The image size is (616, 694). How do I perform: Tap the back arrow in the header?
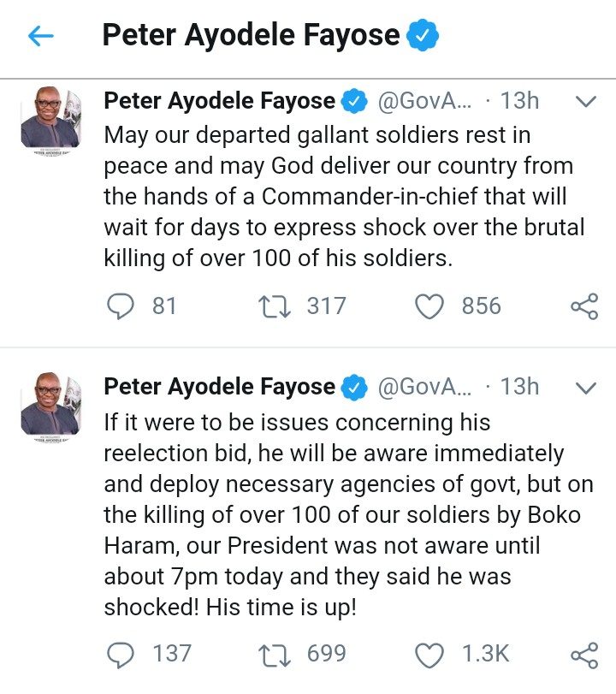tap(40, 36)
